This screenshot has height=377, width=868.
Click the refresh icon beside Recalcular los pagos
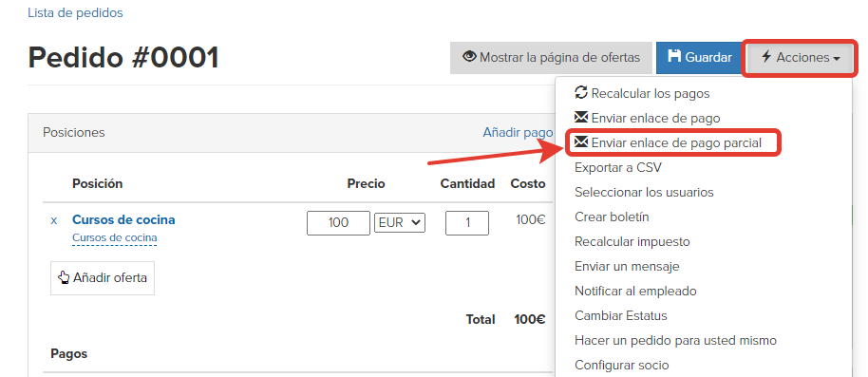581,92
